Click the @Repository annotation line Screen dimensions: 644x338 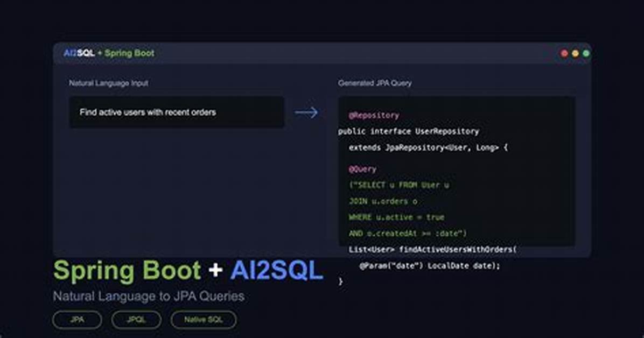click(374, 115)
